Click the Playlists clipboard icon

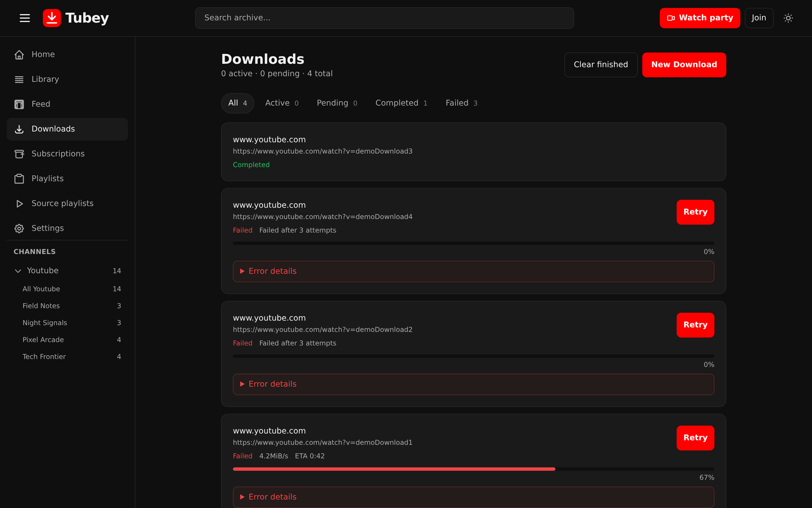point(19,179)
